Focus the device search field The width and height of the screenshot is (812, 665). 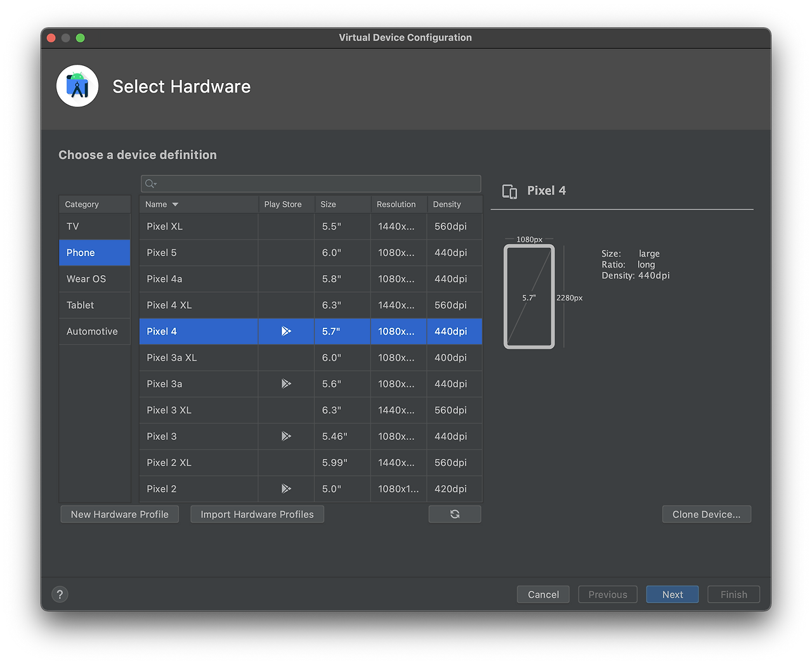(311, 184)
